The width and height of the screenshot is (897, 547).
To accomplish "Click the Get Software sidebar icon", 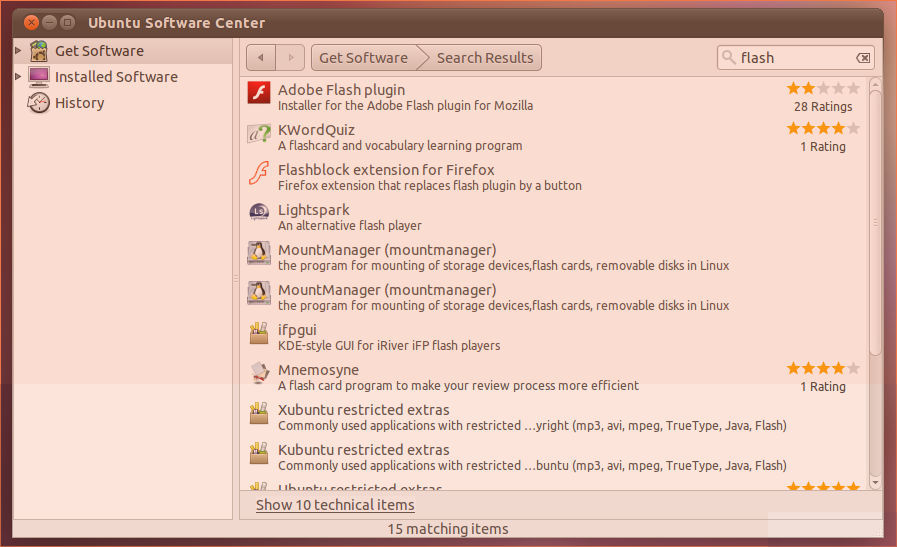I will pos(39,51).
